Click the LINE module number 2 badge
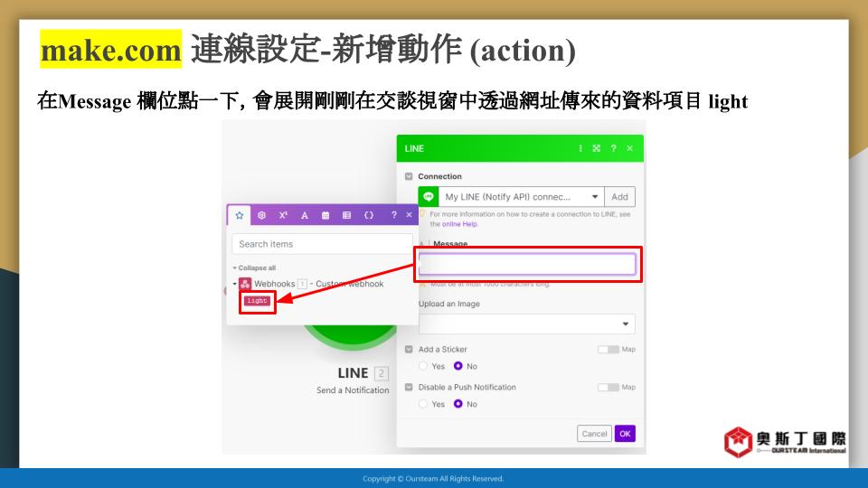868x488 pixels. [x=382, y=373]
